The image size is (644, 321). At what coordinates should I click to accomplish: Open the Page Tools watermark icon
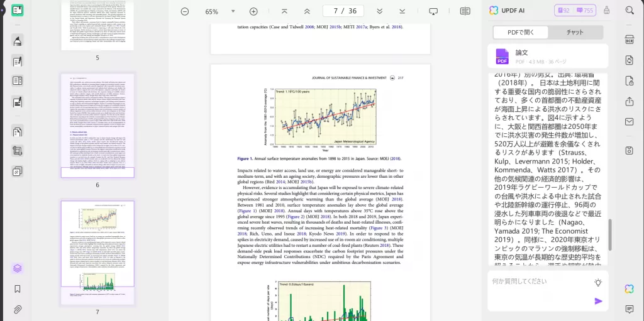pyautogui.click(x=18, y=171)
